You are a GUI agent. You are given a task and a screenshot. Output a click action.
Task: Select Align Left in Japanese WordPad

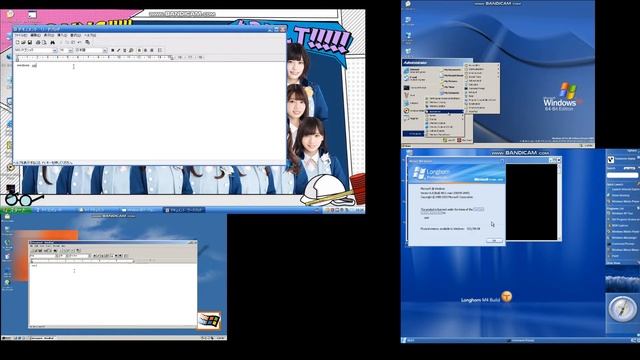point(139,50)
